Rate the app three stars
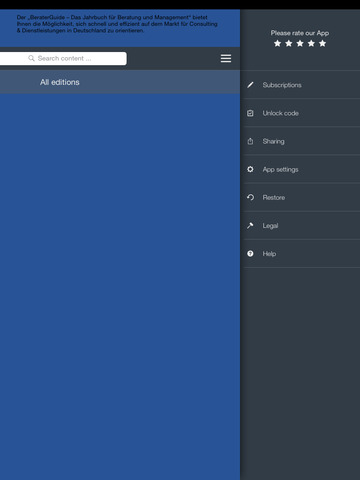The height and width of the screenshot is (480, 360). 300,43
